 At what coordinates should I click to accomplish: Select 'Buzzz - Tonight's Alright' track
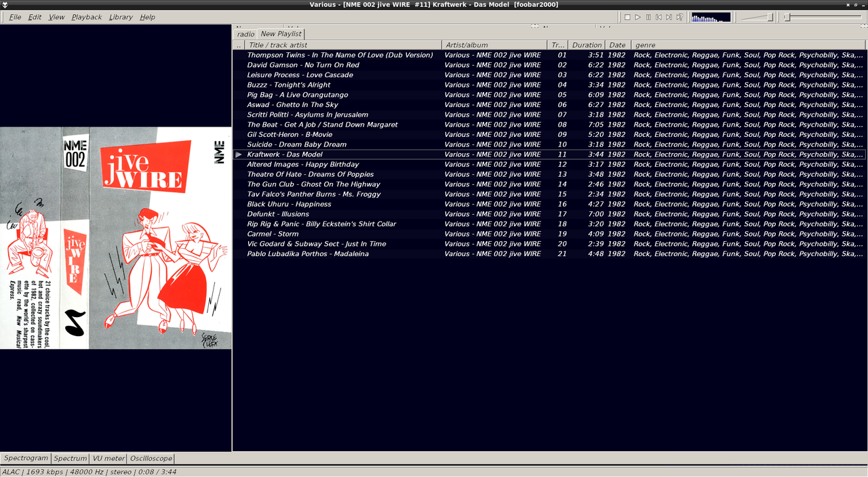289,85
